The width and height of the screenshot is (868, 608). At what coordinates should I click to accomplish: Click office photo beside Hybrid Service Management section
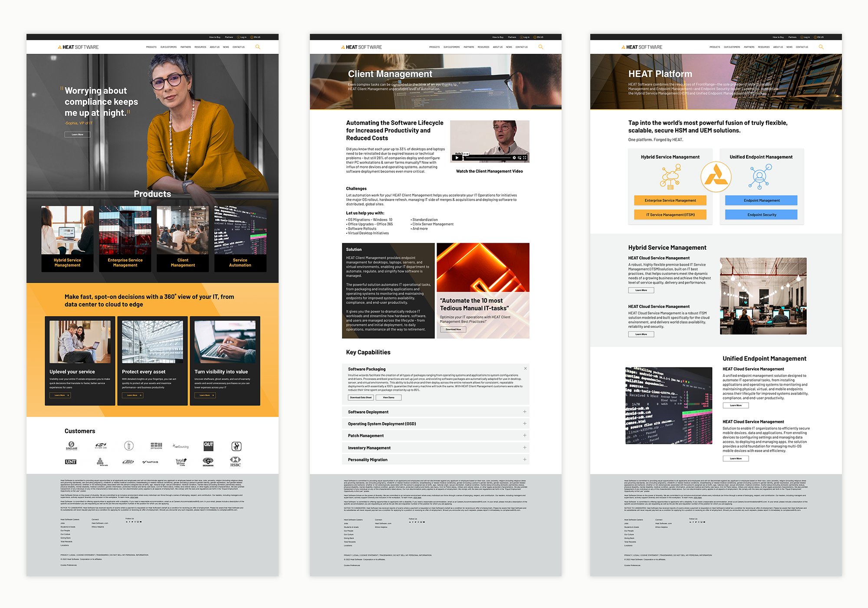(x=763, y=296)
